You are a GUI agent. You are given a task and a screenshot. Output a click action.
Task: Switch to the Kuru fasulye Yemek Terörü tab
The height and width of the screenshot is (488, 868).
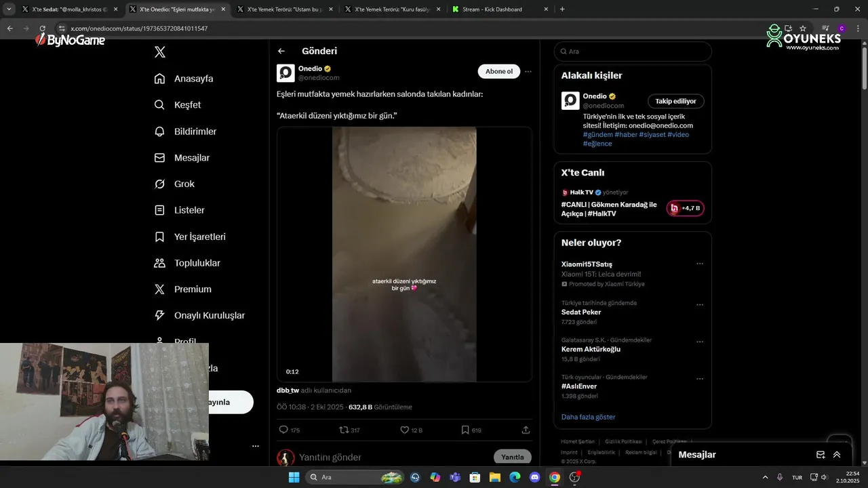[x=392, y=9]
